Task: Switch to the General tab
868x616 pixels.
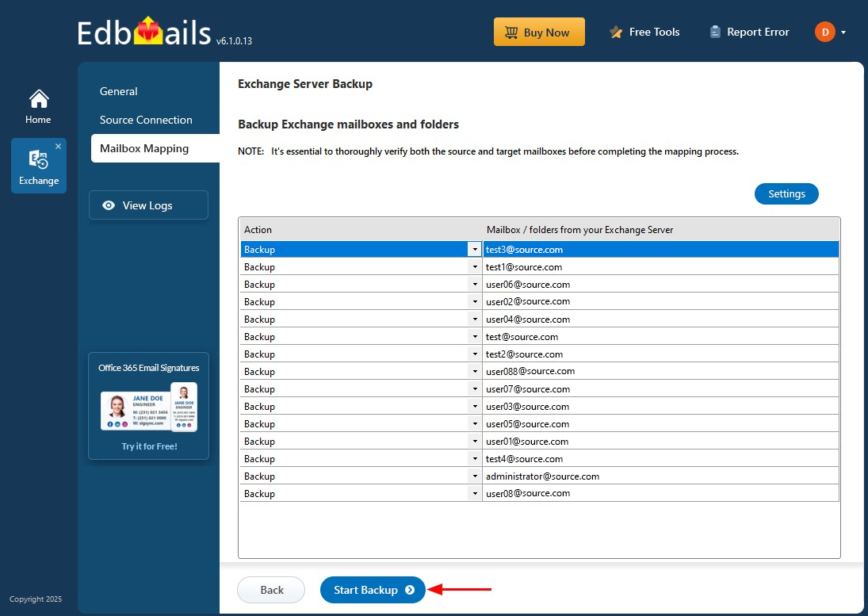Action: point(118,91)
